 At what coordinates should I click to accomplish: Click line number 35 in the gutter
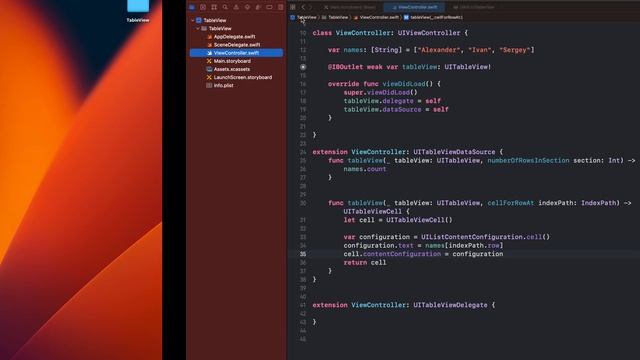point(303,254)
